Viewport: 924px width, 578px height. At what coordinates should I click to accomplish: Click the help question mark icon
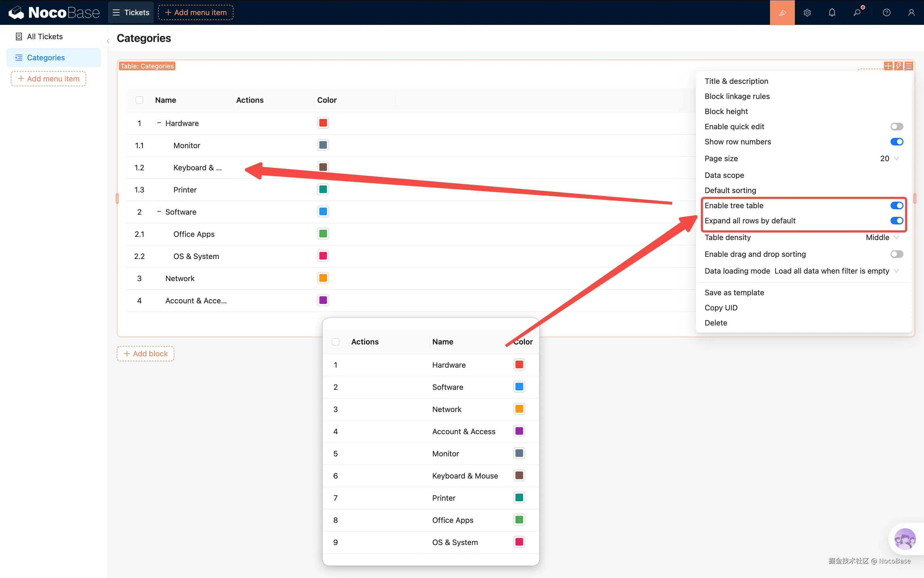[x=886, y=13]
